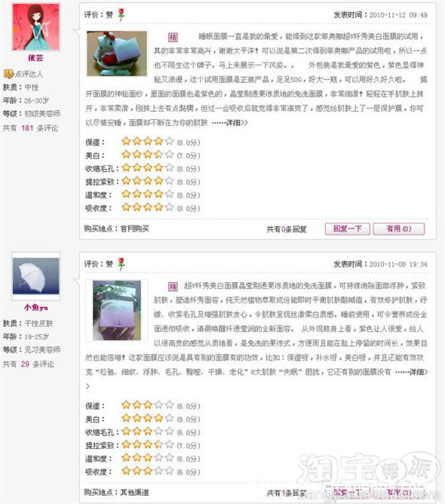The width and height of the screenshot is (445, 504).
Task: Open 小鱼yu's umbrella avatar
Action: pos(35,276)
